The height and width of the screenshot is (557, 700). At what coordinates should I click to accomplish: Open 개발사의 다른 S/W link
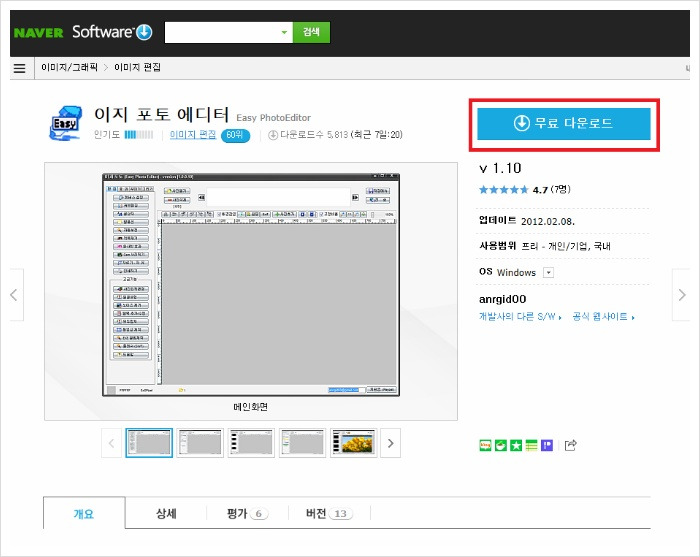(x=520, y=316)
